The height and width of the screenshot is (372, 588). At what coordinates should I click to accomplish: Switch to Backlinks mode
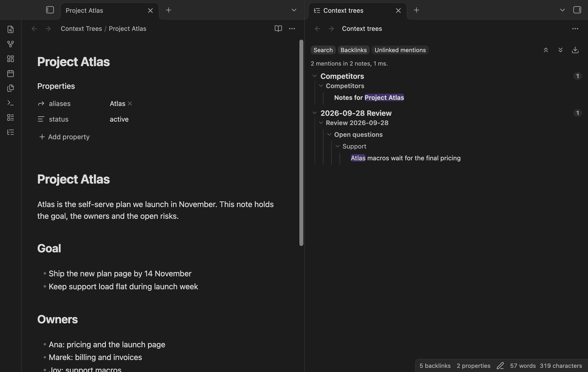coord(354,50)
